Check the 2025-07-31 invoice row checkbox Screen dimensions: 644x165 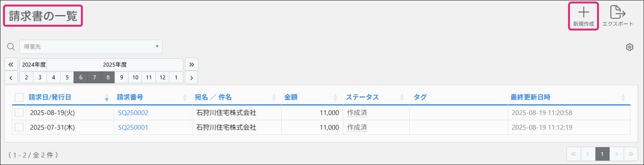19,127
